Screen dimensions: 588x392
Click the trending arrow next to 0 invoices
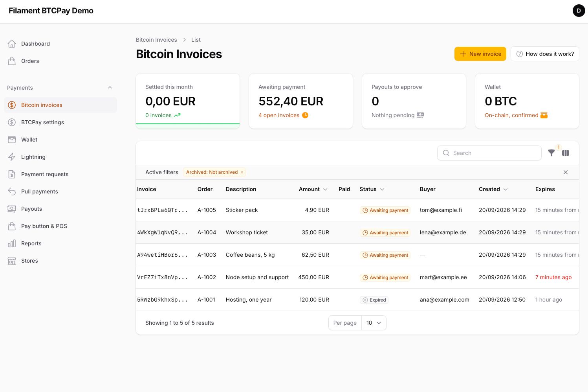click(177, 115)
